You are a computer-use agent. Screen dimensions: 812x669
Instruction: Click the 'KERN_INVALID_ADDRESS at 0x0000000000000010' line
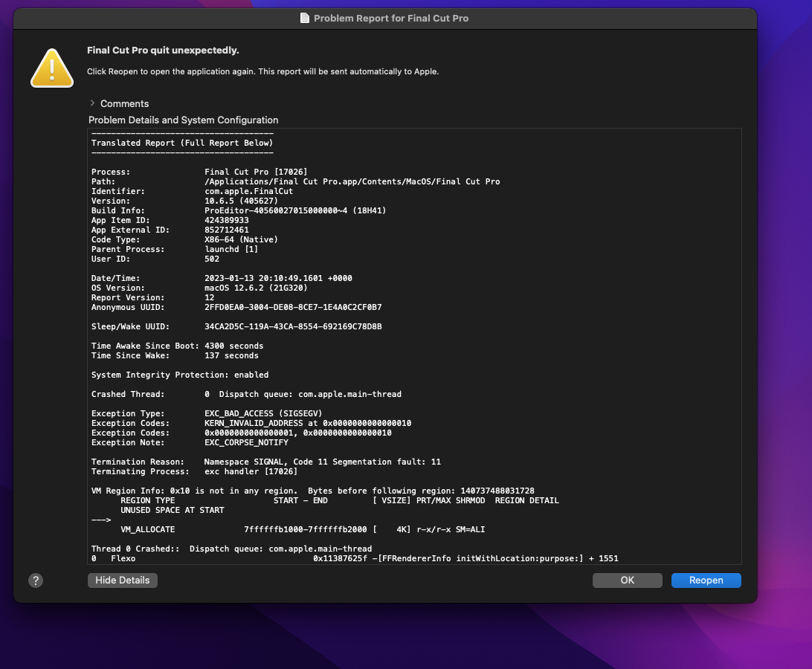coord(308,423)
